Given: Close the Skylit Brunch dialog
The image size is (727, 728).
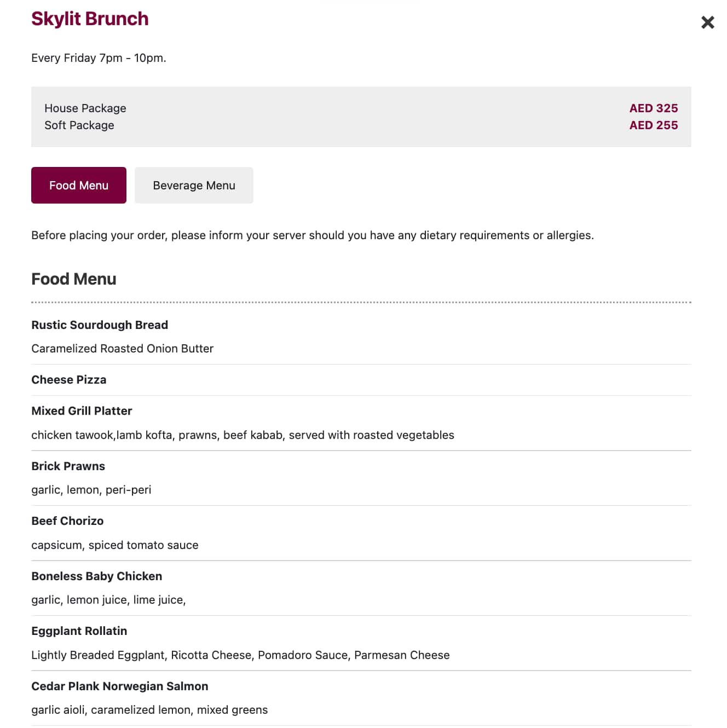Looking at the screenshot, I should click(707, 22).
